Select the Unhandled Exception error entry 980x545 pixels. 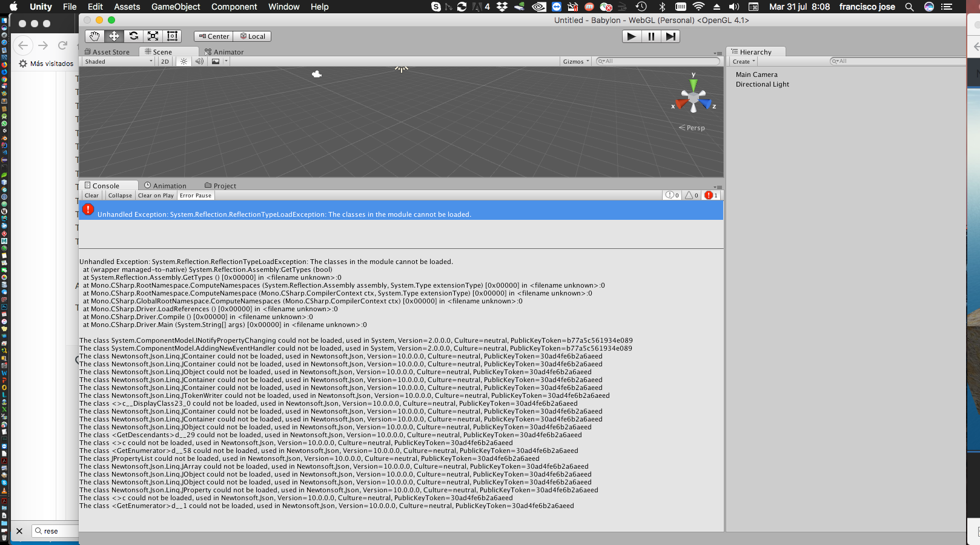(401, 210)
